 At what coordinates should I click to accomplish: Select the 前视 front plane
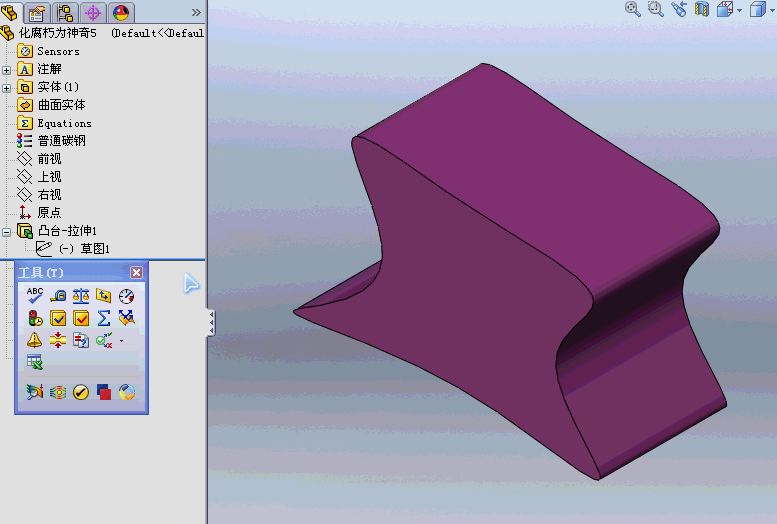[50, 159]
